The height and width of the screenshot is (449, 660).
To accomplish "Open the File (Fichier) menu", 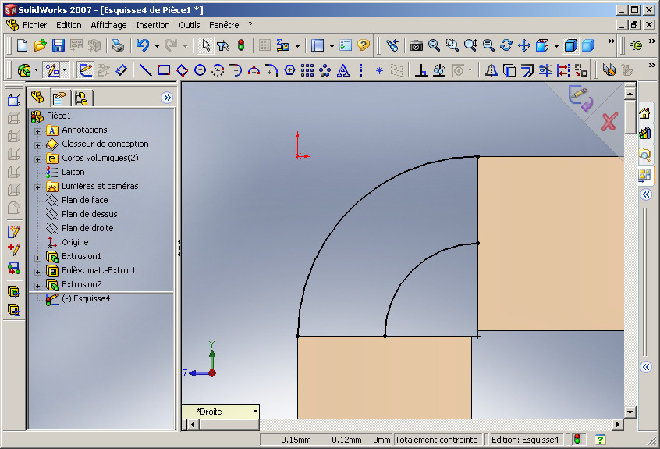I will point(34,25).
